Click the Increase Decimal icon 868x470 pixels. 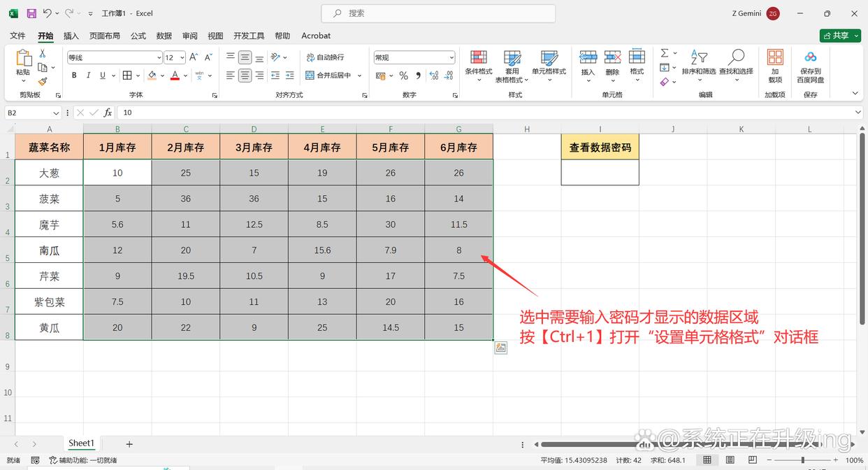433,76
